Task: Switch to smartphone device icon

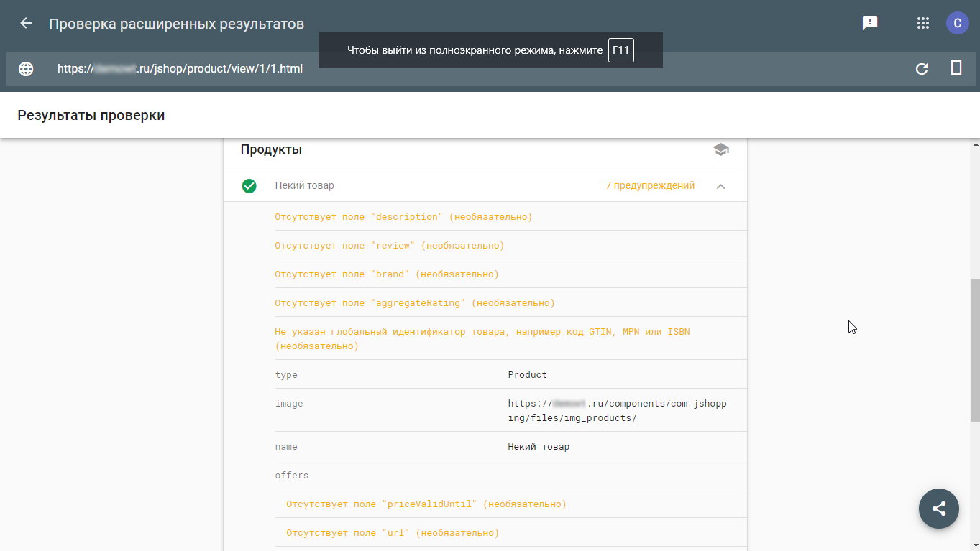Action: point(956,68)
